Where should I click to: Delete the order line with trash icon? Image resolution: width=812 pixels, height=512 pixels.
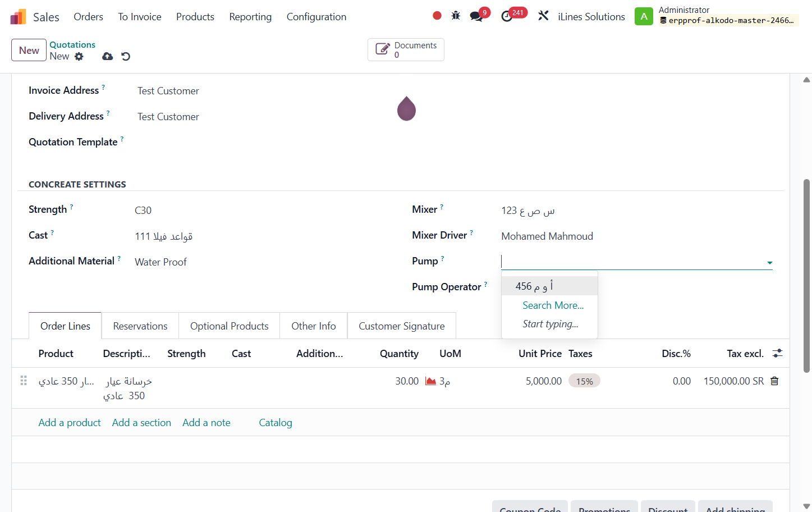(774, 381)
